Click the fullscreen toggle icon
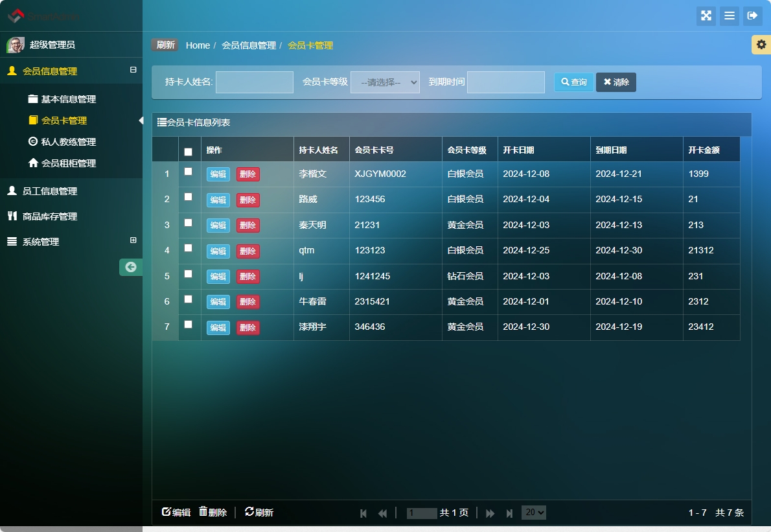The image size is (771, 532). click(x=706, y=16)
